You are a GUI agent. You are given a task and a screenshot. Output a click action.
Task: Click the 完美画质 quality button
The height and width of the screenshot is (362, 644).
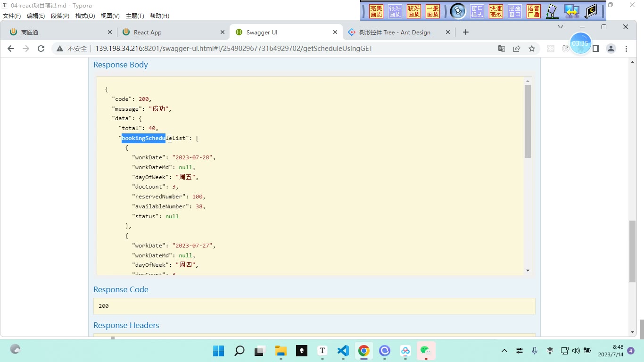[x=376, y=11]
